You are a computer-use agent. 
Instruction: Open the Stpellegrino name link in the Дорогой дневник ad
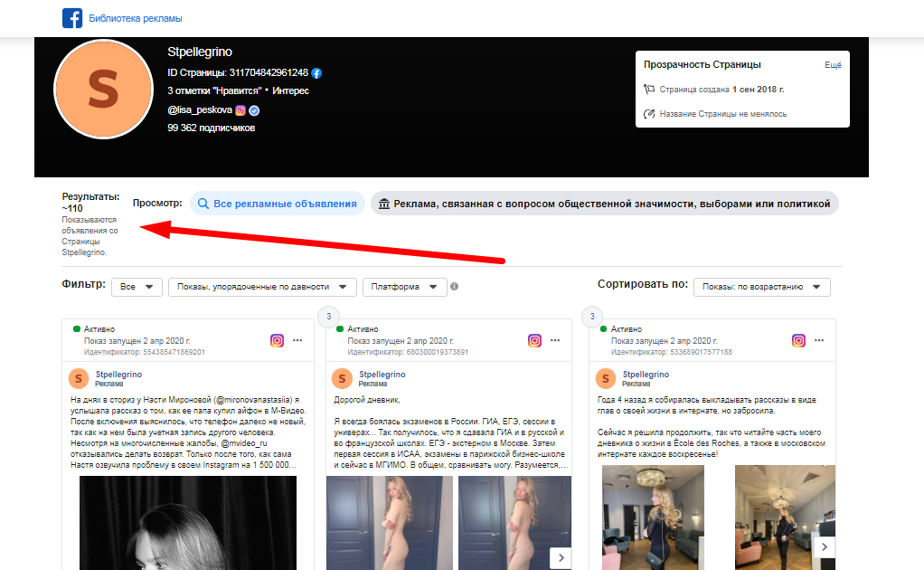point(382,375)
